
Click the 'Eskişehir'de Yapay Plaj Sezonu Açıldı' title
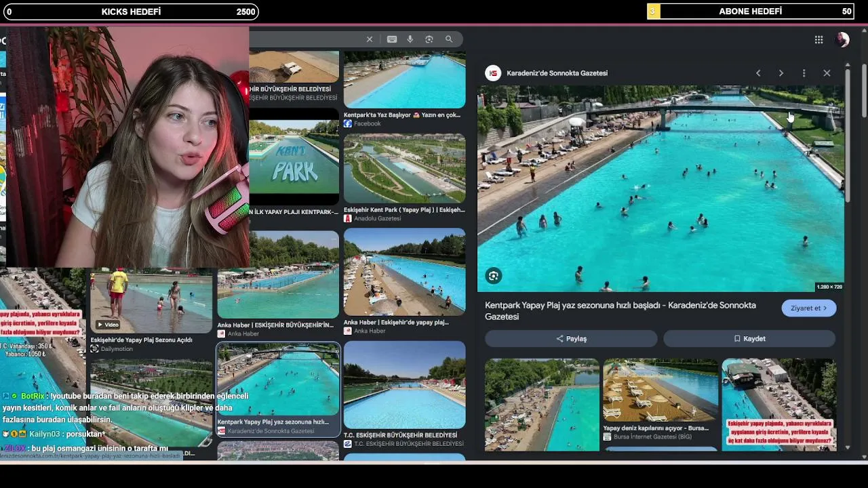click(142, 340)
